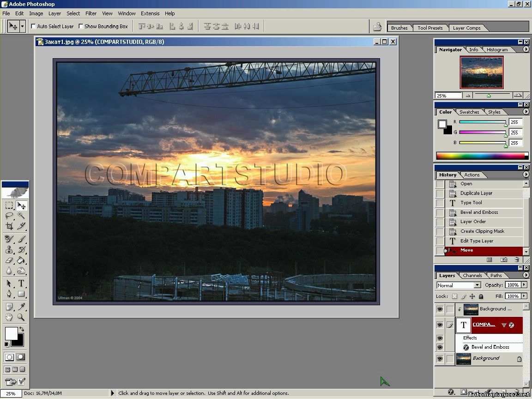Switch to the Channels tab
This screenshot has width=532, height=399.
pyautogui.click(x=472, y=276)
